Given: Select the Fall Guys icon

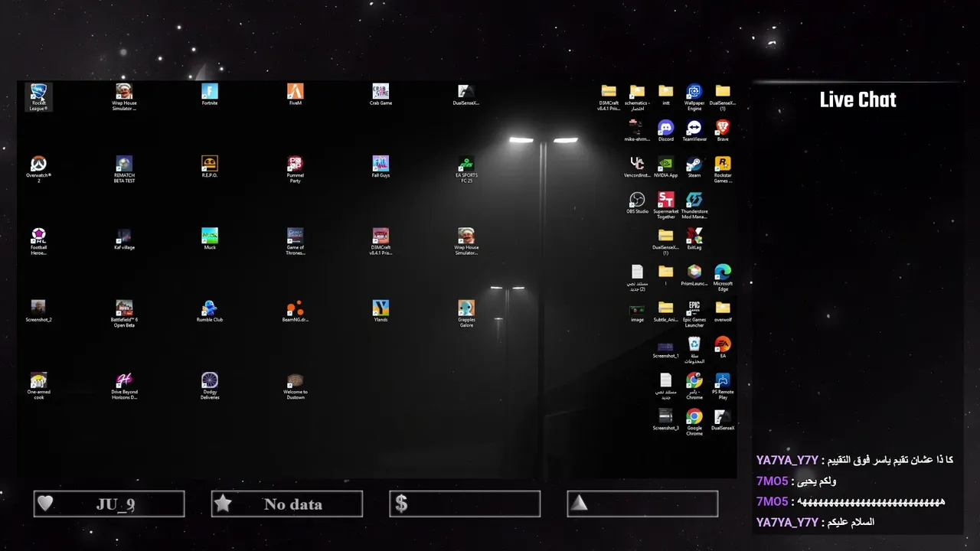Looking at the screenshot, I should click(x=381, y=167).
